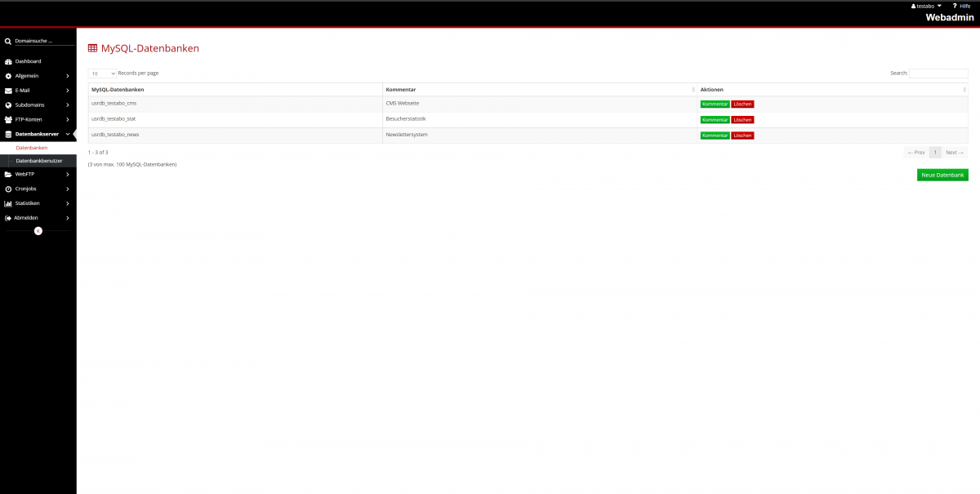Expand the E-Mail submenu chevron
The height and width of the screenshot is (494, 980).
[68, 91]
